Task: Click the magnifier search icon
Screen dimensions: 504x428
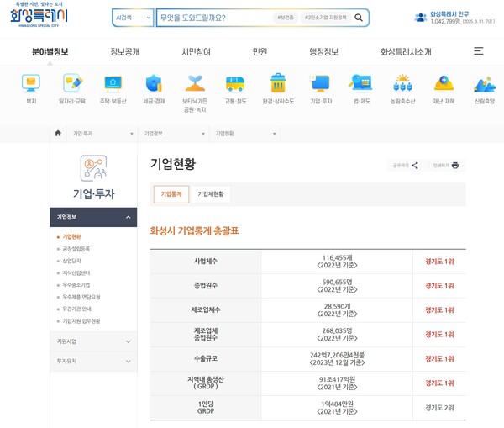Action: (360, 18)
